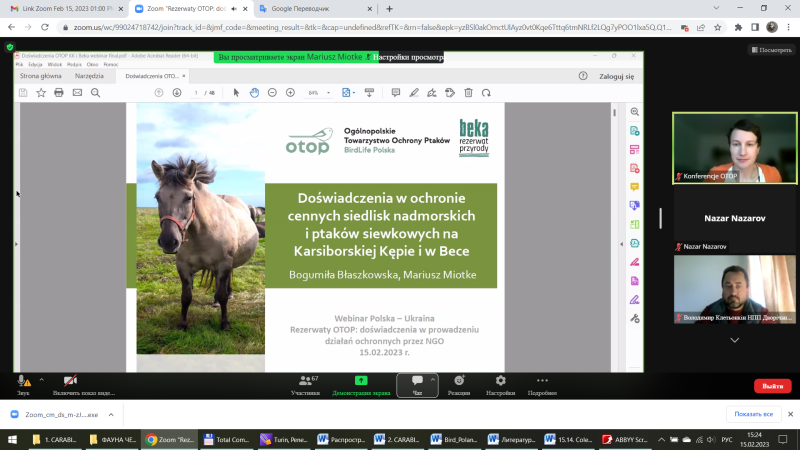
Task: Expand audio options arrow beside Звук
Action: click(x=41, y=380)
